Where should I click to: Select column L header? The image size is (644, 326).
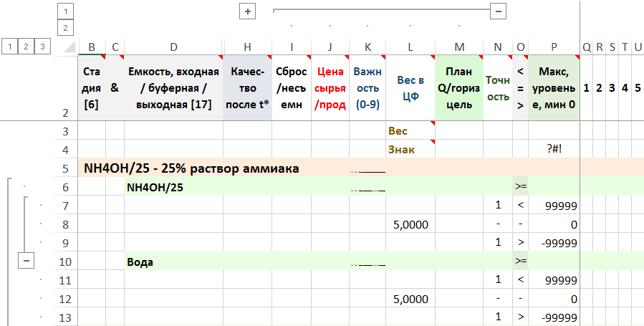410,47
